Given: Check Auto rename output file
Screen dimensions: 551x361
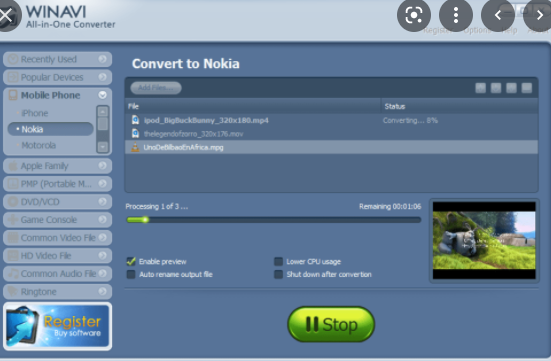Looking at the screenshot, I should [x=131, y=274].
